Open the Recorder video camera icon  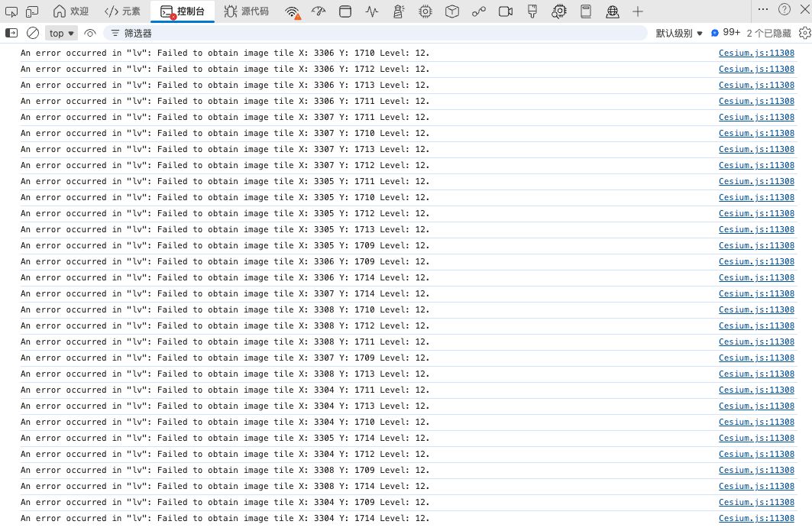[505, 11]
